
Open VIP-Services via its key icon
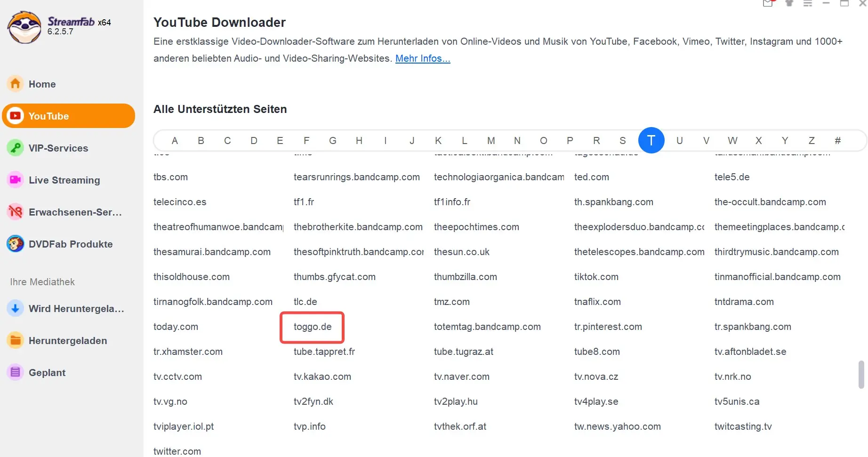[16, 148]
